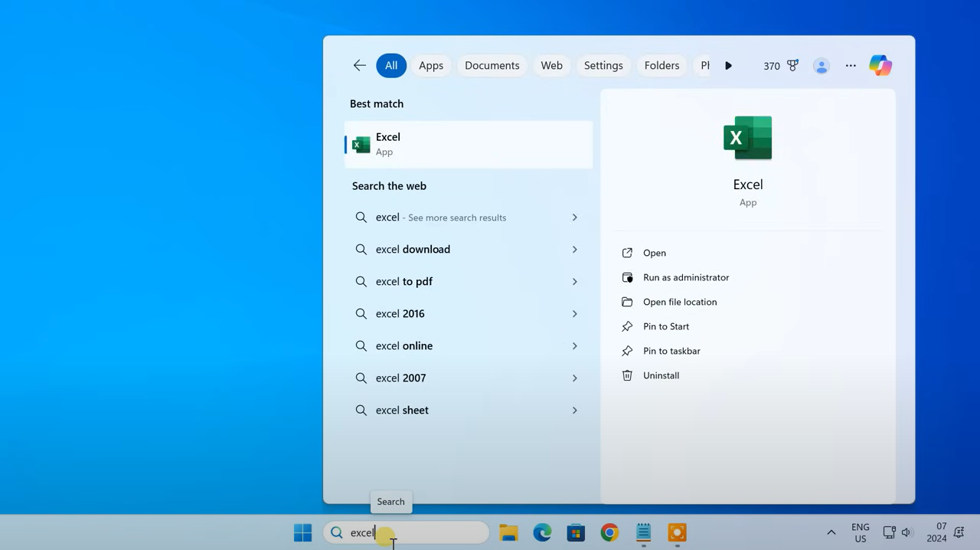Switch to the Web filter tab

tap(552, 66)
